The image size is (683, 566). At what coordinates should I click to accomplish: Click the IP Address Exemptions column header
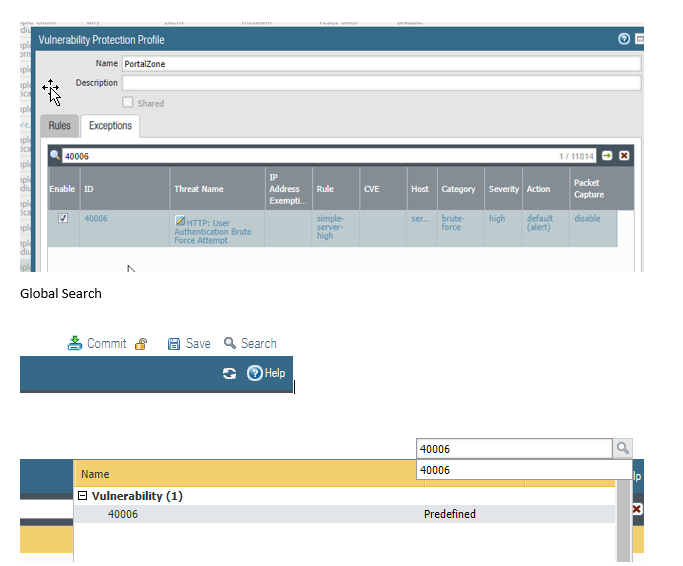[x=288, y=189]
